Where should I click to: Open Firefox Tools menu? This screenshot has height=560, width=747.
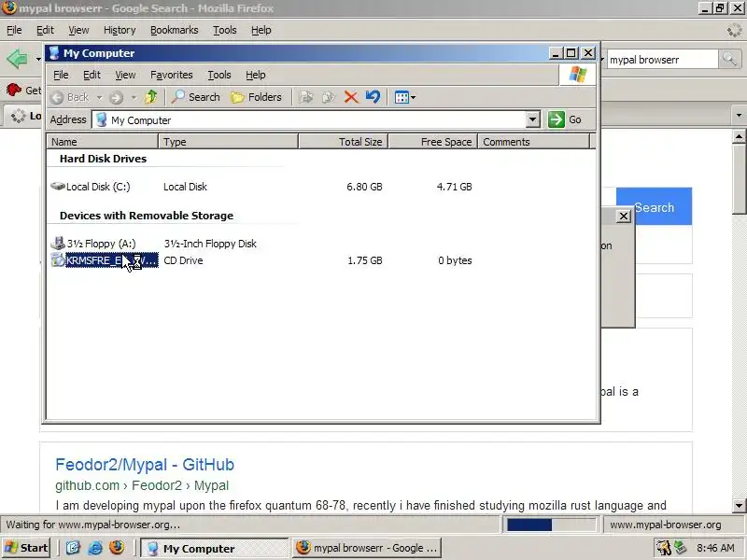pos(225,30)
